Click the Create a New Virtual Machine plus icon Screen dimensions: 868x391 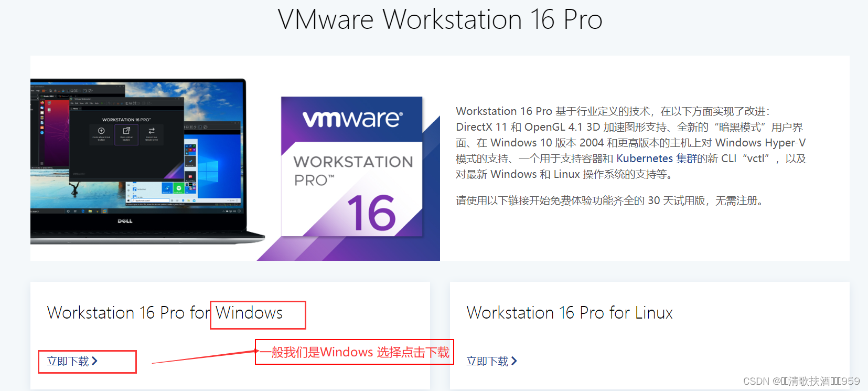coord(101,131)
